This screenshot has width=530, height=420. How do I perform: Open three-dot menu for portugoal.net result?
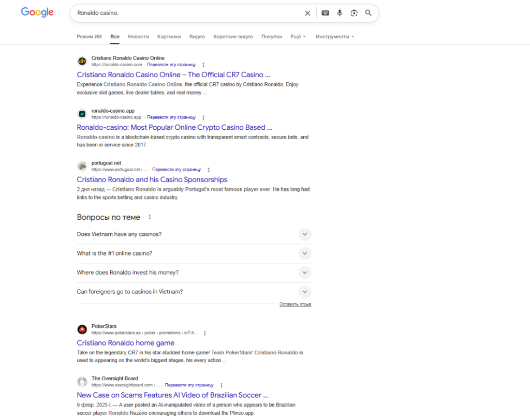(x=209, y=170)
